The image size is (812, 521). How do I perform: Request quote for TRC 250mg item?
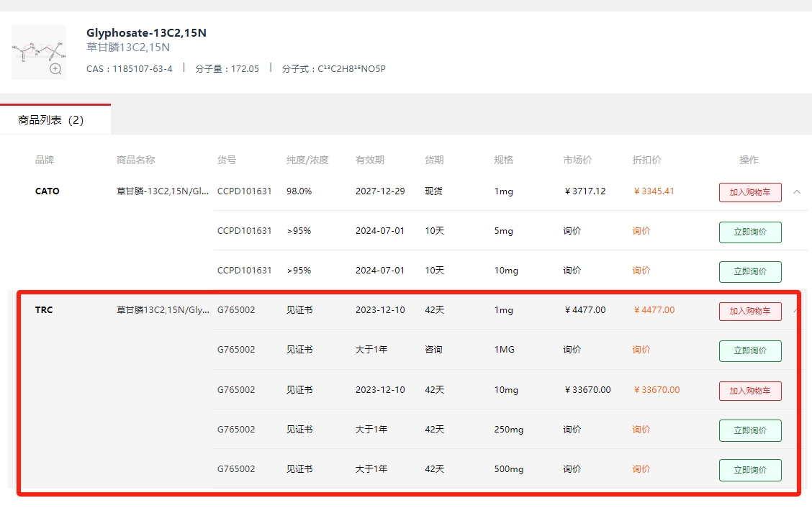[750, 430]
